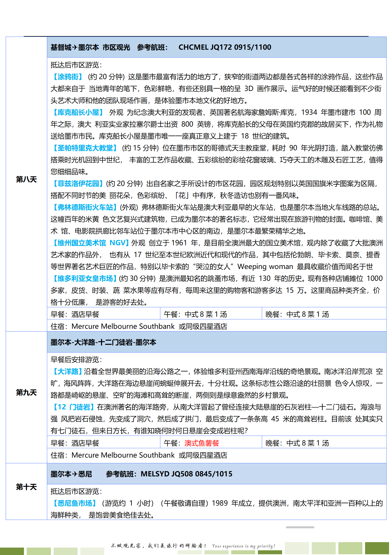Click the 【12 门徒岩】 attraction title
Screen dimensions: 392x555
tap(74, 407)
